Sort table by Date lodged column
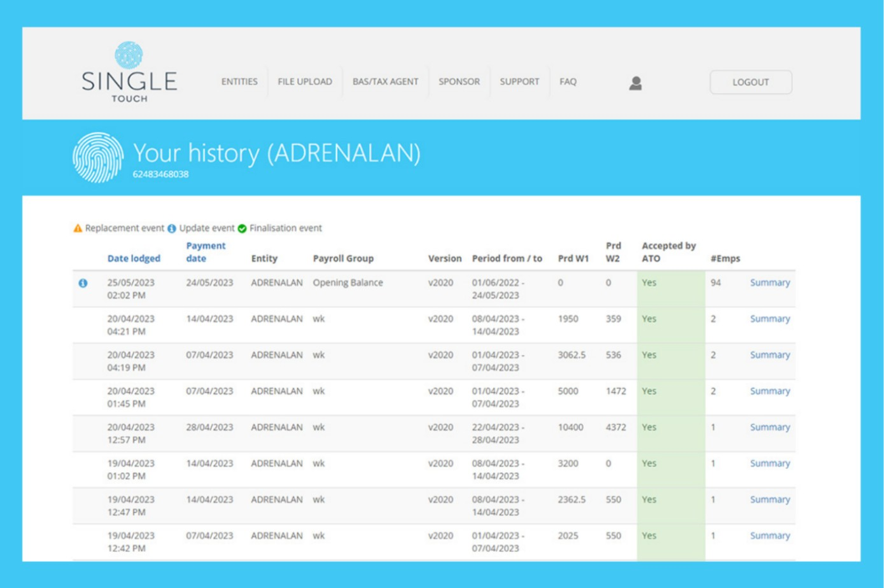The image size is (884, 588). click(x=134, y=258)
